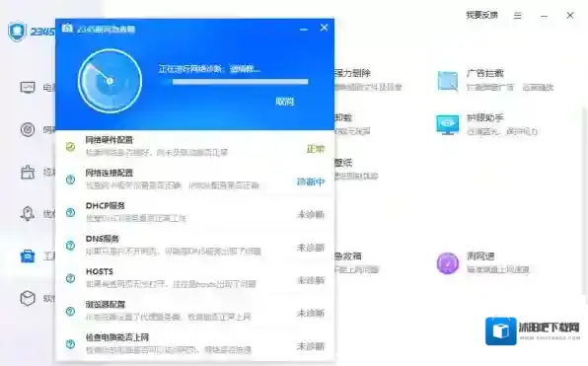588x366 pixels.
Task: Open the blue toolbox icon in sidebar
Action: click(28, 256)
